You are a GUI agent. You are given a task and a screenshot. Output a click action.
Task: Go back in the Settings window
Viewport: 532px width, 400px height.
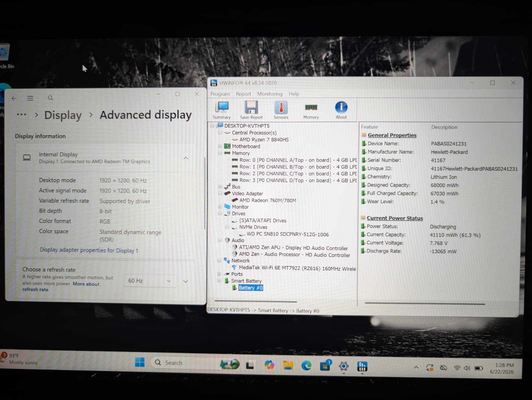coord(14,98)
